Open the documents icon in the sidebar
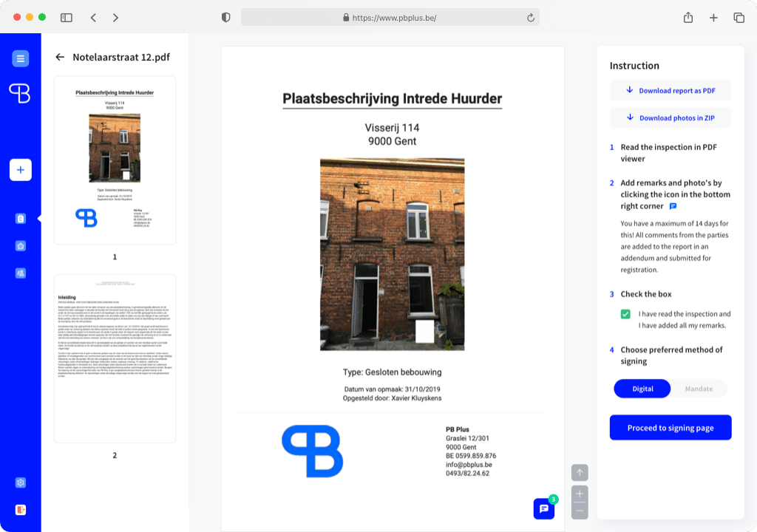This screenshot has height=532, width=757. tap(20, 219)
